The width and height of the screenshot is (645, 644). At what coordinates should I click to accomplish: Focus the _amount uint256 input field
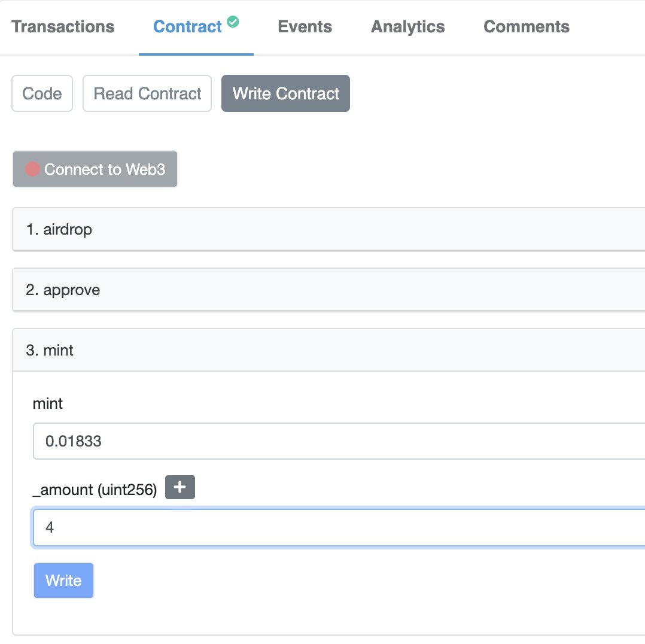click(x=339, y=527)
